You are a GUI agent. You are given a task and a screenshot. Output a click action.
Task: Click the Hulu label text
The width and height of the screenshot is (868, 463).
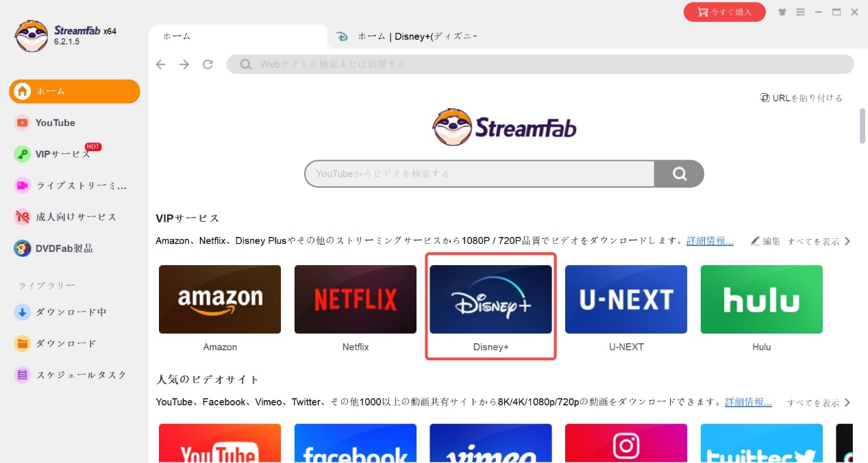click(x=762, y=347)
